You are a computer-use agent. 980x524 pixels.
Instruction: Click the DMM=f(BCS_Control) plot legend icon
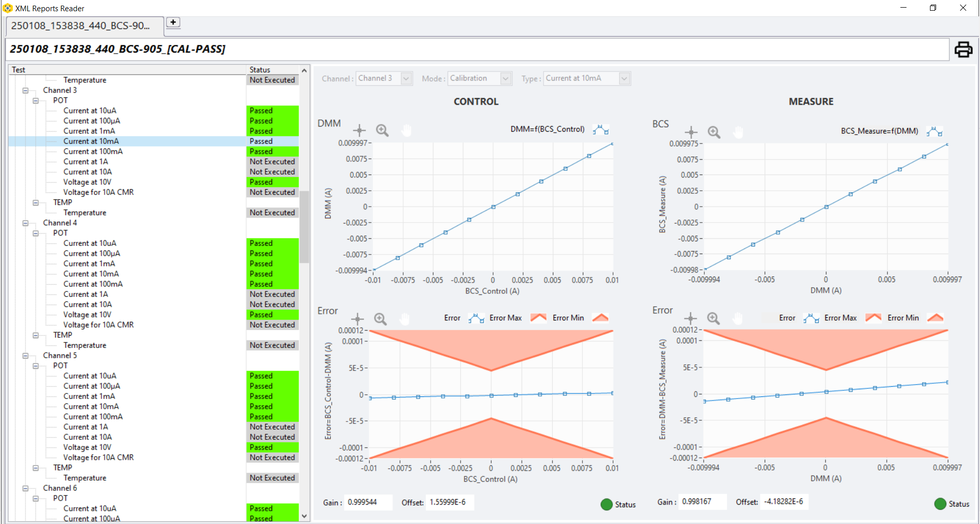point(601,130)
